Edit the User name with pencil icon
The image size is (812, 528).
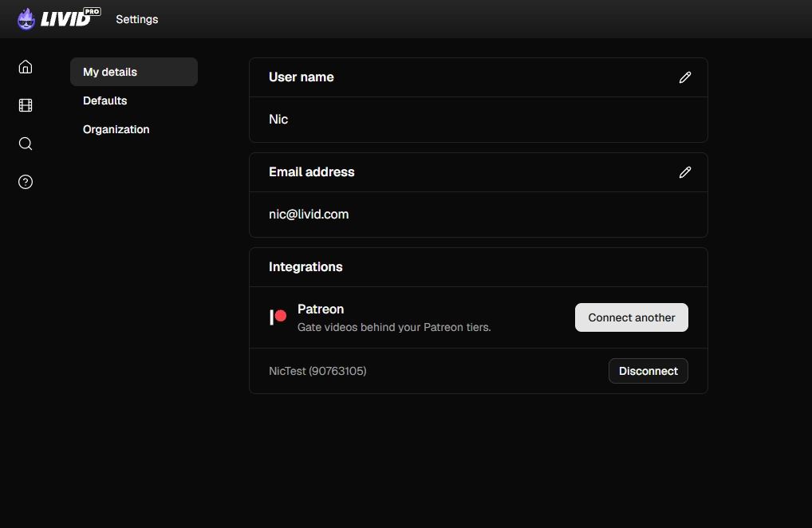(685, 77)
